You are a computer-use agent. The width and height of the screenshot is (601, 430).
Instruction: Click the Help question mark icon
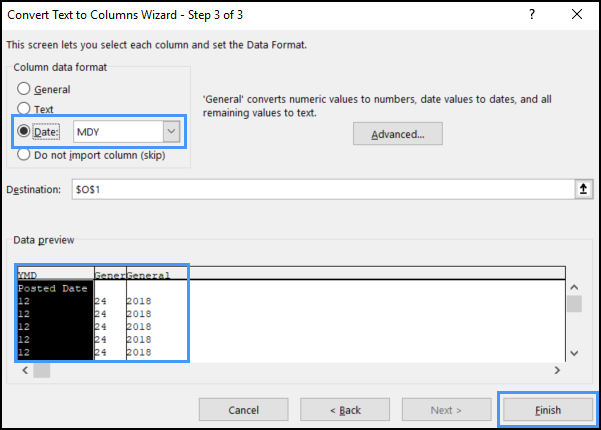pyautogui.click(x=532, y=15)
